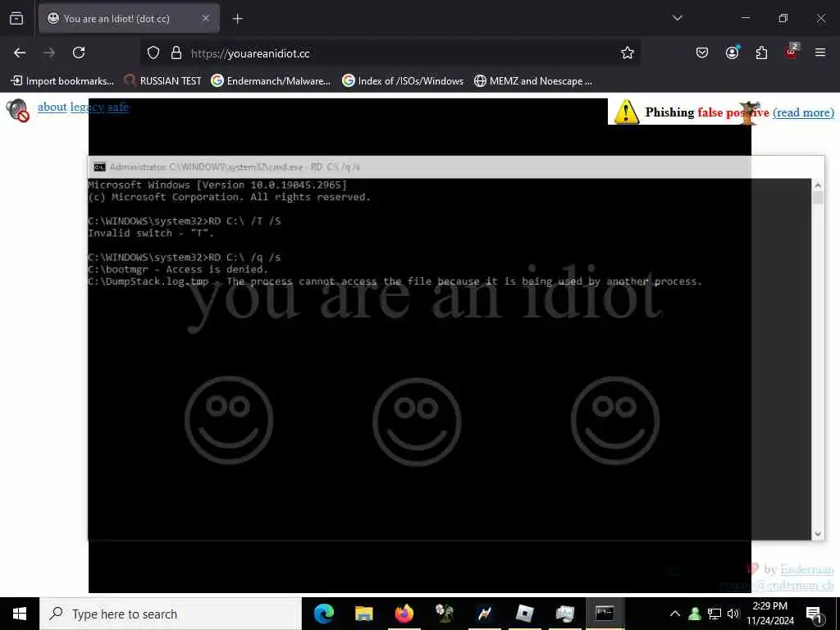Click the command prompt scrollbar down arrow
Viewport: 840px width, 630px height.
click(818, 533)
